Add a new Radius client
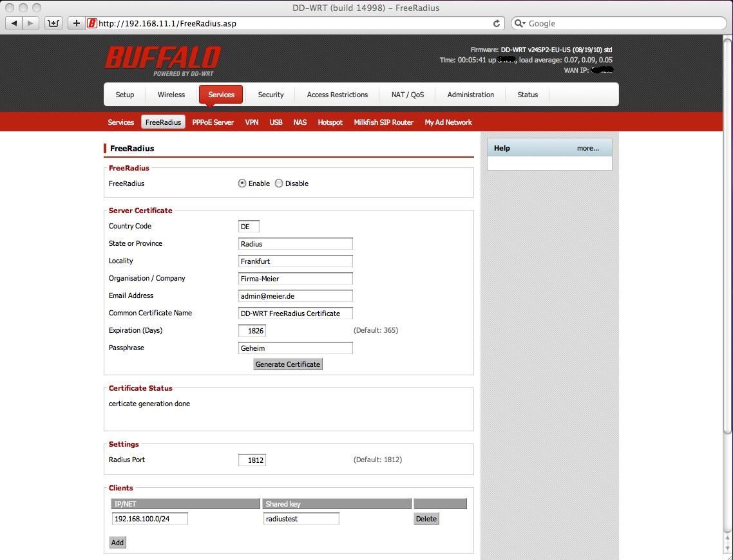Screen dimensions: 733x560 117,543
